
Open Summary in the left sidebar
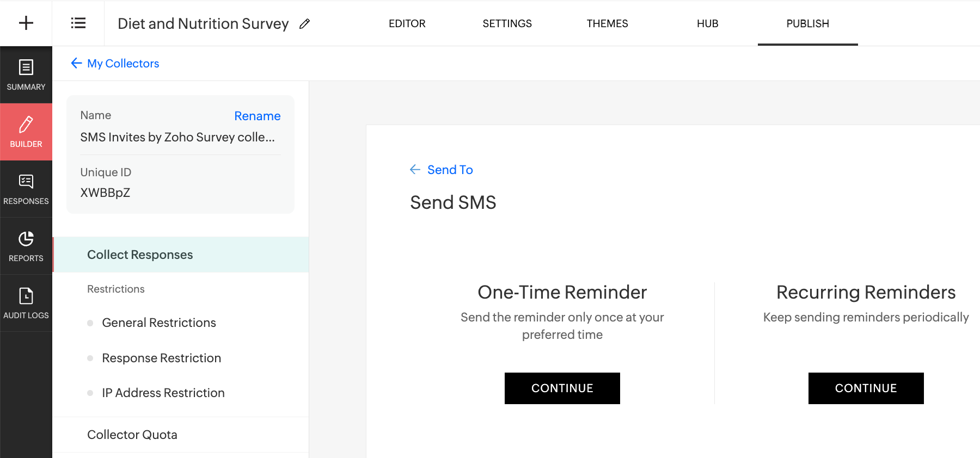[26, 75]
